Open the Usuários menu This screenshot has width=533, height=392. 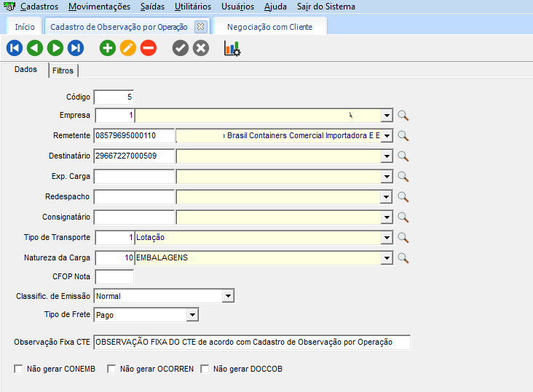click(x=237, y=7)
